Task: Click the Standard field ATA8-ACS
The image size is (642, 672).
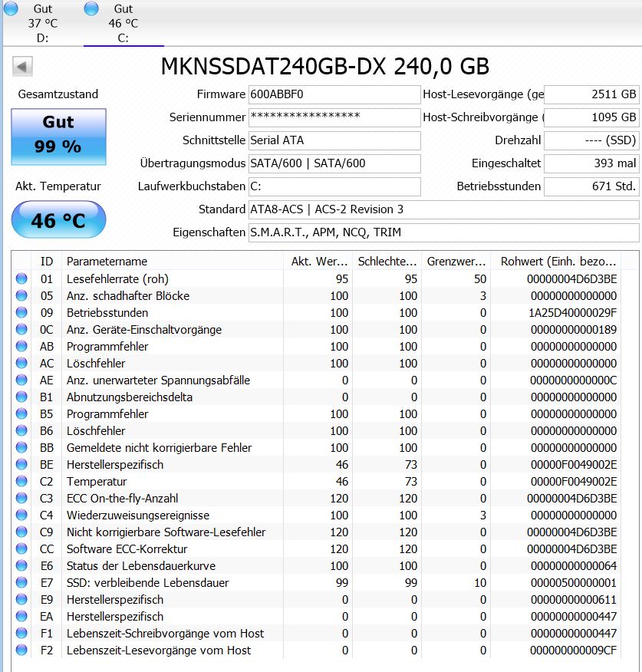Action: 443,209
